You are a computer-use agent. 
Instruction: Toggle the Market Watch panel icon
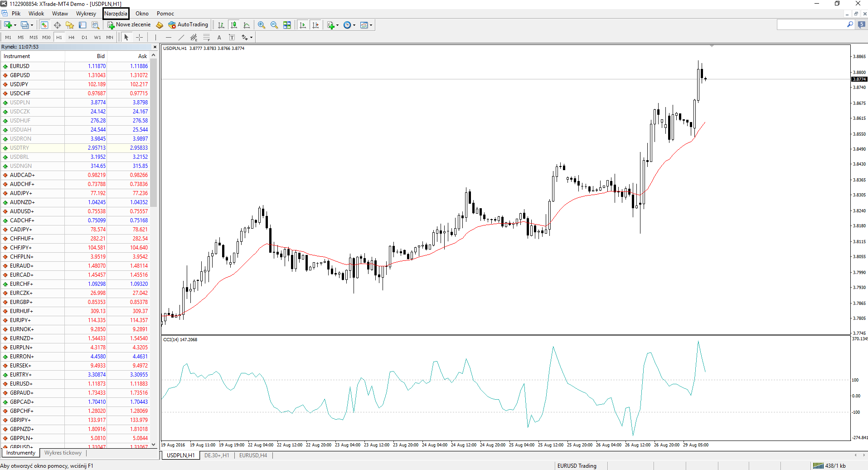[44, 25]
